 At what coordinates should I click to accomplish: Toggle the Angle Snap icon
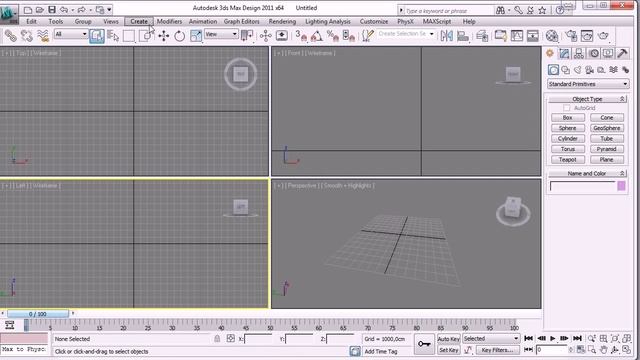pyautogui.click(x=317, y=36)
